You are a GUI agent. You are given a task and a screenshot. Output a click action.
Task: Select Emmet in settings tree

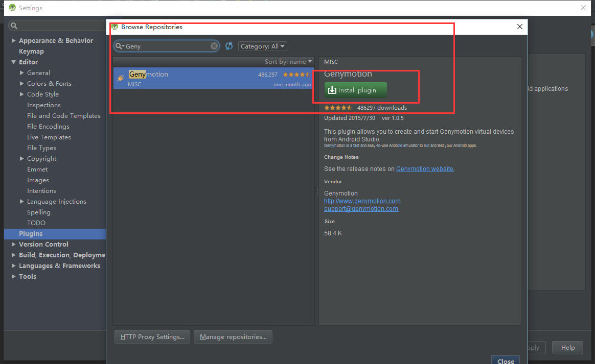(x=37, y=169)
